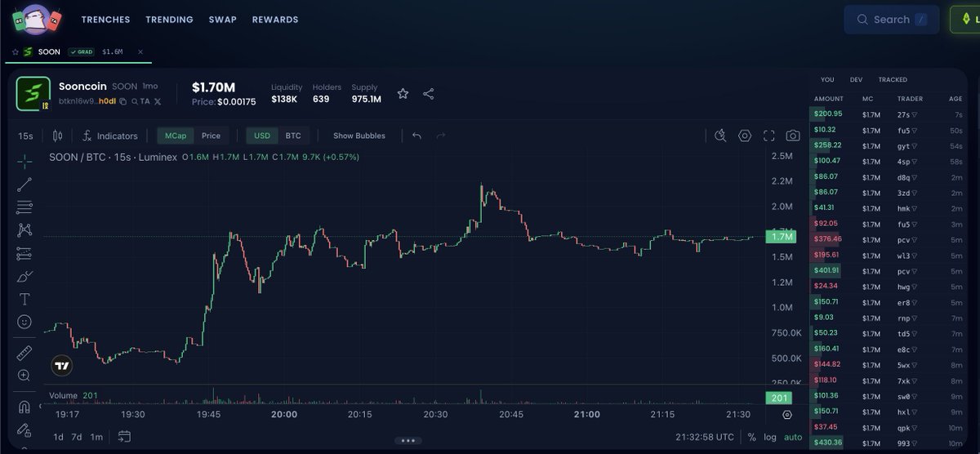Activate the zoom in tool
Image resolution: width=980 pixels, height=454 pixels.
(24, 376)
